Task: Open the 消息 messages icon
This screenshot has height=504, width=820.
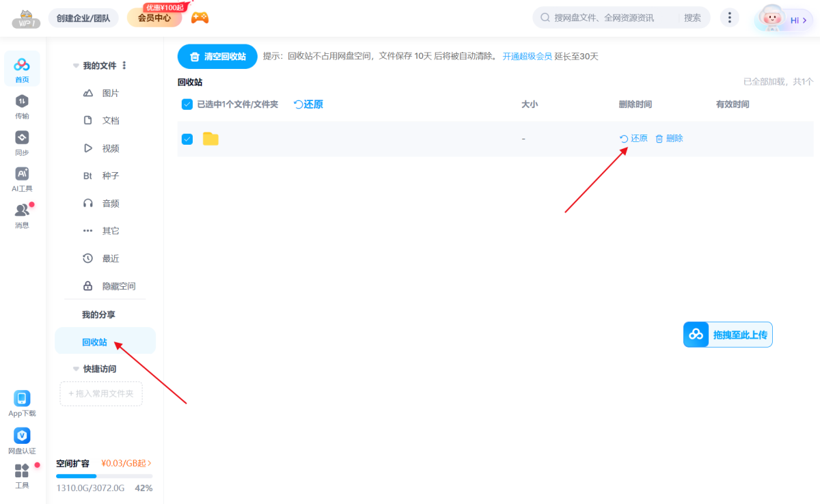Action: point(22,215)
